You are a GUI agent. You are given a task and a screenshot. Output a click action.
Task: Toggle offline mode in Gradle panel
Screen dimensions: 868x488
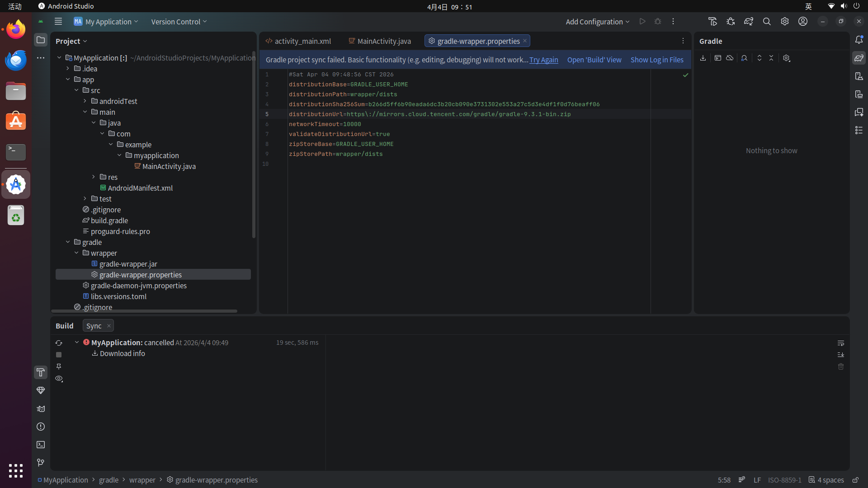click(730, 58)
